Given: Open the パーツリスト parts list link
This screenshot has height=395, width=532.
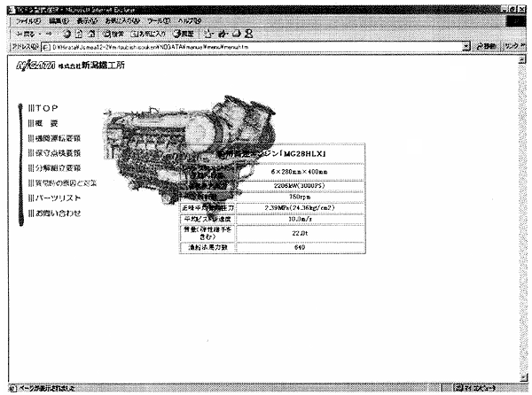Looking at the screenshot, I should coord(54,197).
